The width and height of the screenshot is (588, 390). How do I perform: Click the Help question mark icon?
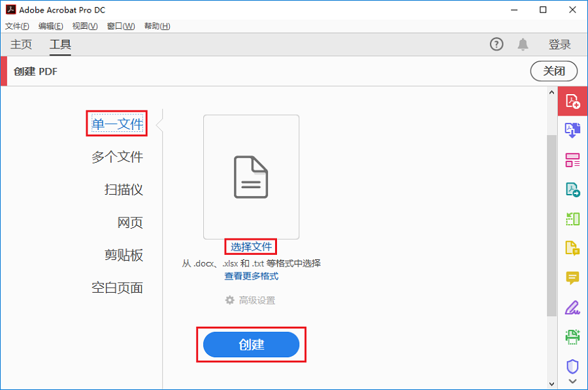497,44
